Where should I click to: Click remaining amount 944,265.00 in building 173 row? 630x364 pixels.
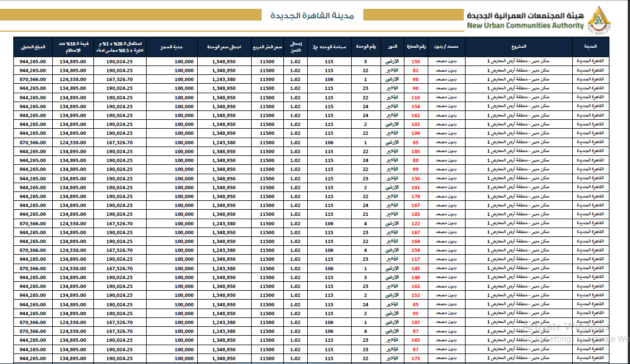33,358
